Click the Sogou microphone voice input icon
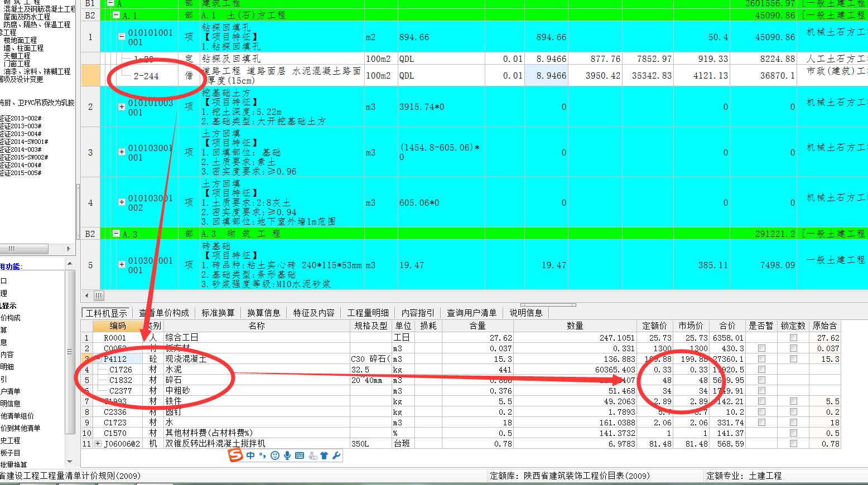 [x=287, y=455]
